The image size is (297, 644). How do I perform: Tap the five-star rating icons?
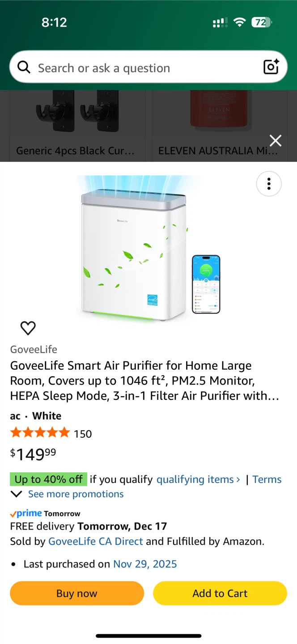point(40,433)
